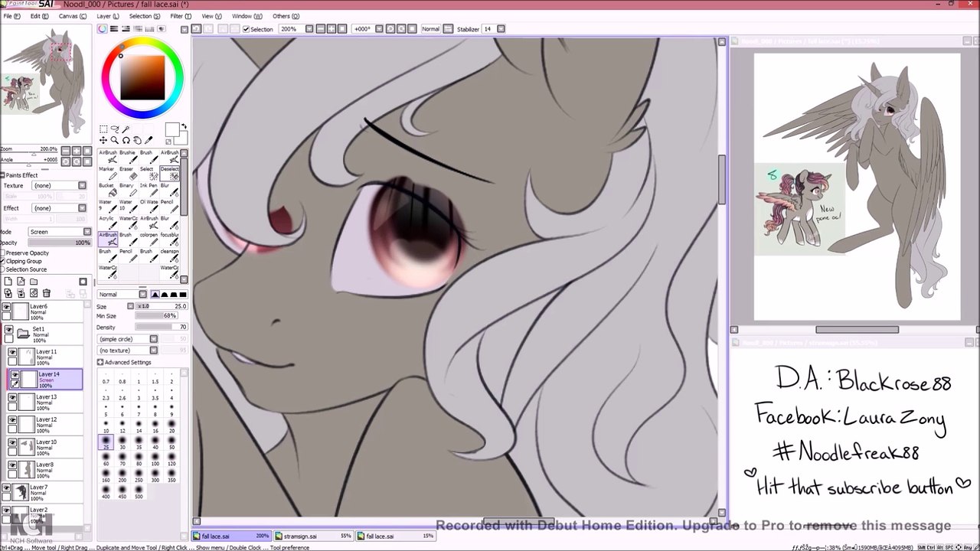
Task: Show the RGB sliders panel
Action: click(x=114, y=29)
